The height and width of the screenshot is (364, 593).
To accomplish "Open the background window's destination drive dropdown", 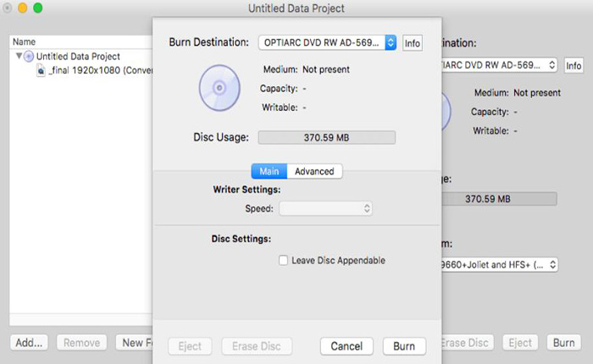I will [499, 65].
